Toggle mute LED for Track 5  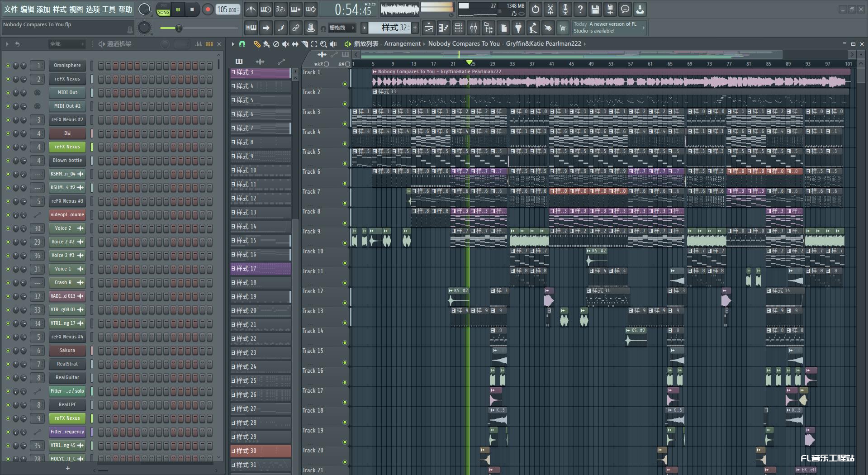coord(345,163)
